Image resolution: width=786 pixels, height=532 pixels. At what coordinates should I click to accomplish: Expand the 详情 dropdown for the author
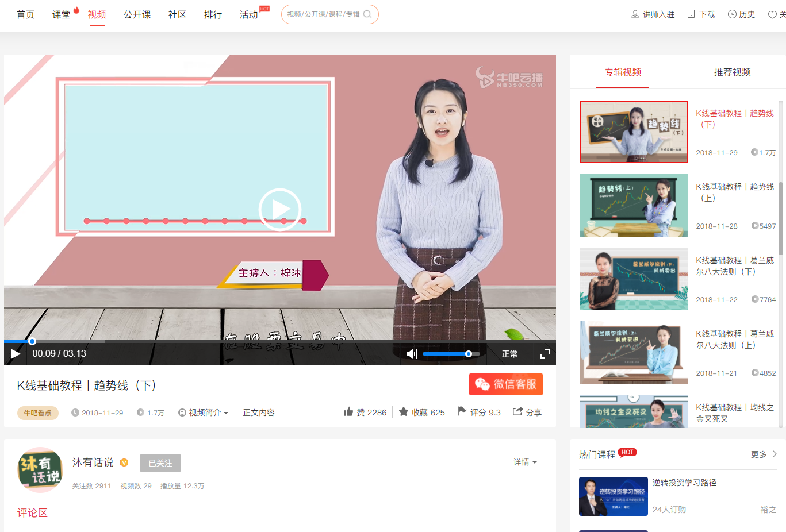pos(524,462)
